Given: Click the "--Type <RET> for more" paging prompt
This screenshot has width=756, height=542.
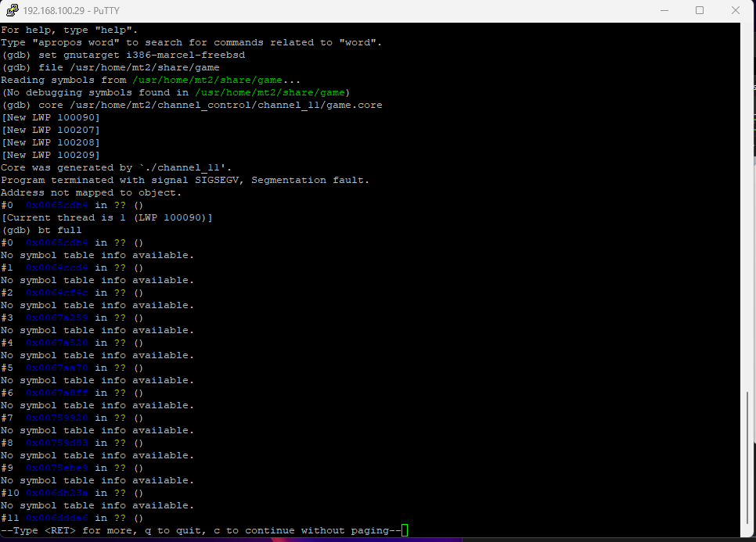Looking at the screenshot, I should [x=201, y=530].
